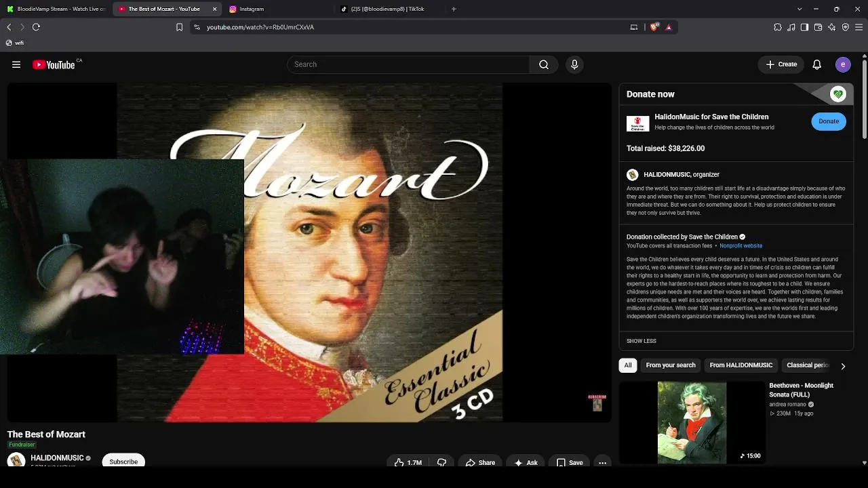This screenshot has width=868, height=488.
Task: Toggle the browser sidebar panel
Action: pos(805,27)
